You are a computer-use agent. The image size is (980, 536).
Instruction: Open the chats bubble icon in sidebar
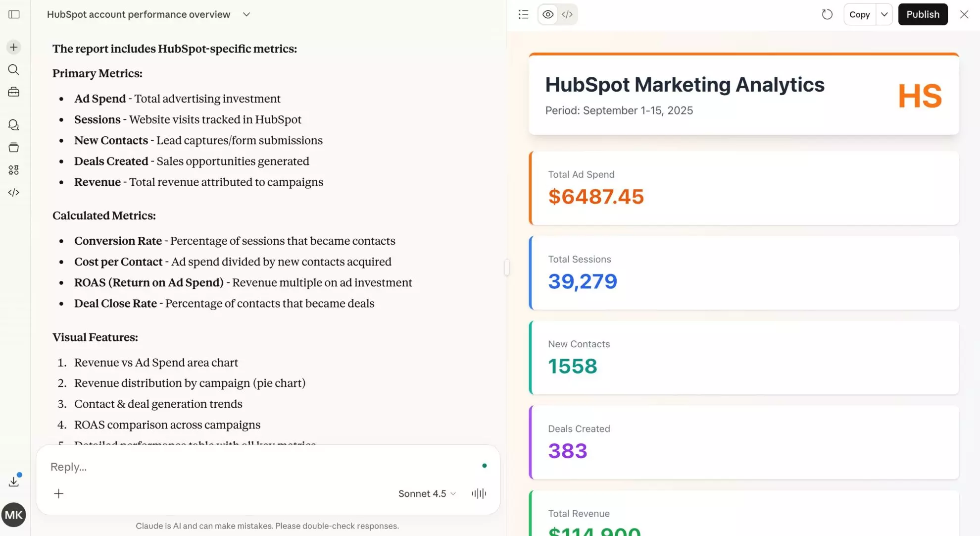[x=13, y=124]
